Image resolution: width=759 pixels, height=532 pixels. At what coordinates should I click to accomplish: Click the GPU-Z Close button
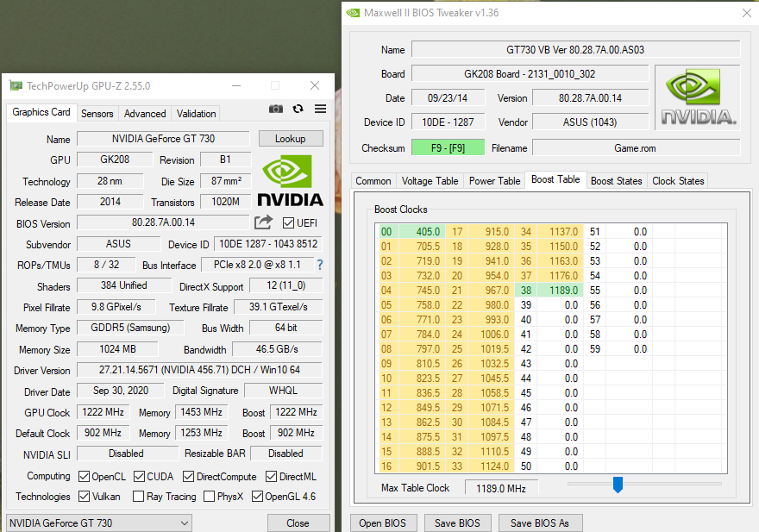tap(298, 523)
